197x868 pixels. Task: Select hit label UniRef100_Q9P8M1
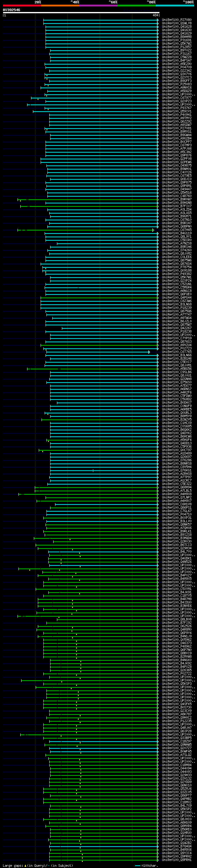click(x=176, y=186)
